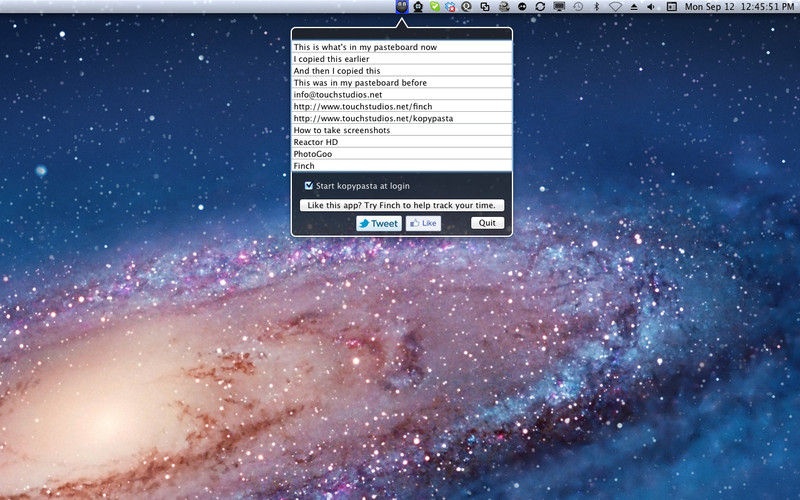Click the kopypasta menu bar icon

402,7
